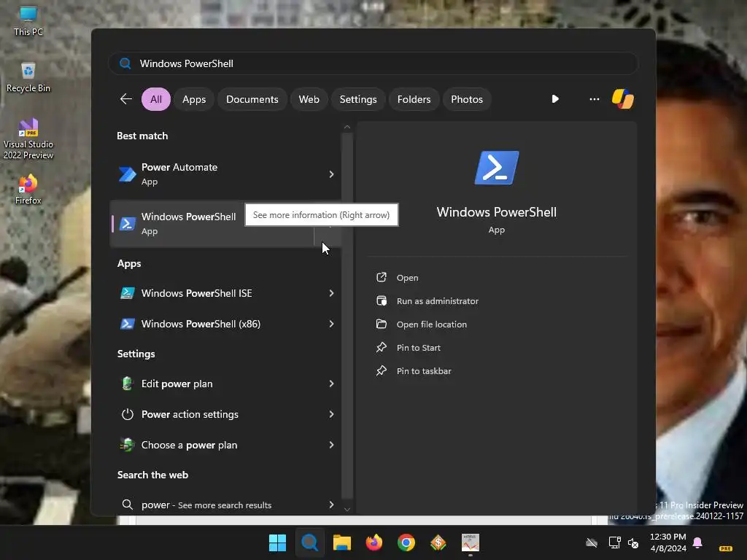This screenshot has width=747, height=560.
Task: Open File Explorer from taskbar
Action: [341, 542]
